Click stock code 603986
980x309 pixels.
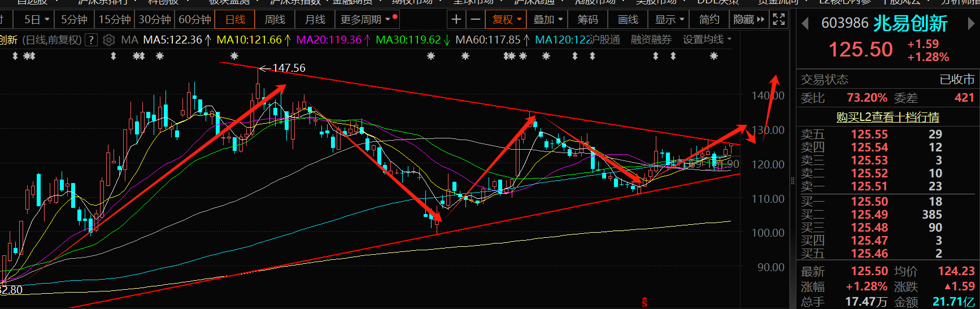pyautogui.click(x=844, y=23)
